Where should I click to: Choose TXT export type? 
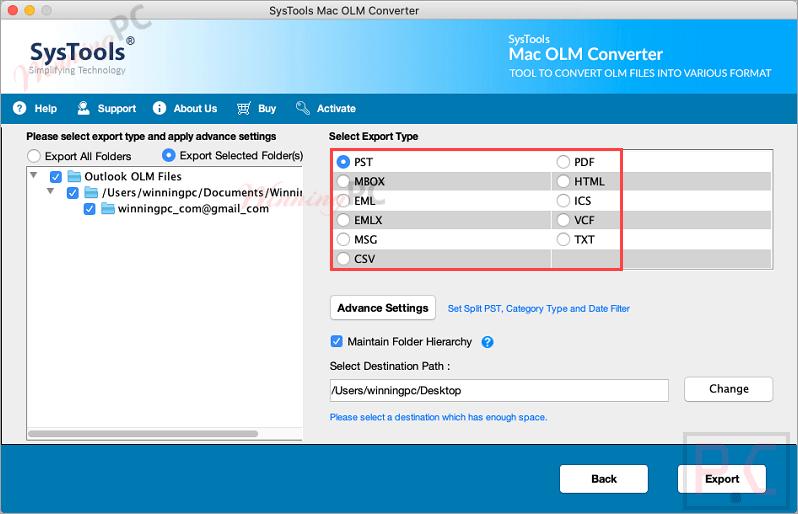(x=563, y=239)
